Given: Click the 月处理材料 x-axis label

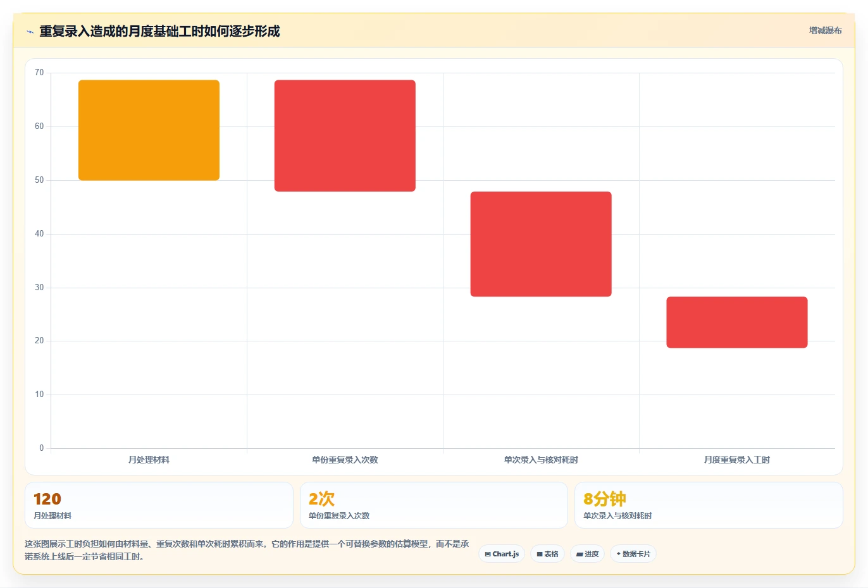Looking at the screenshot, I should point(149,460).
